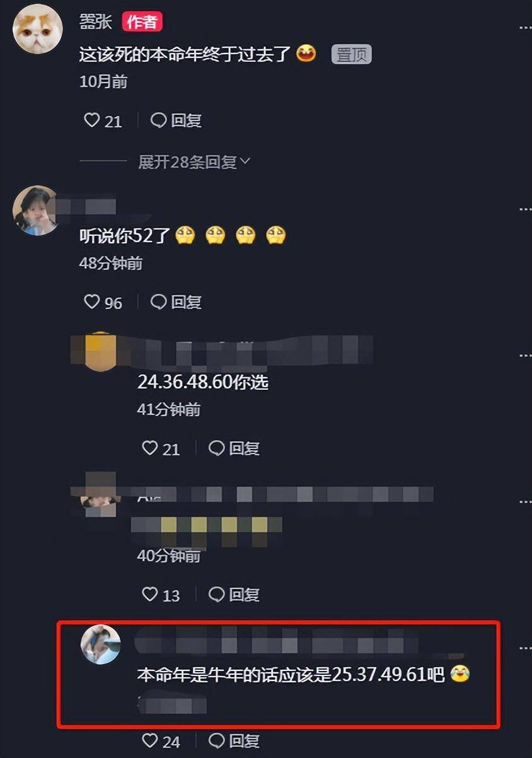Tap the heart on the "24.36.48.60你选" reply
This screenshot has height=758, width=532.
point(150,448)
